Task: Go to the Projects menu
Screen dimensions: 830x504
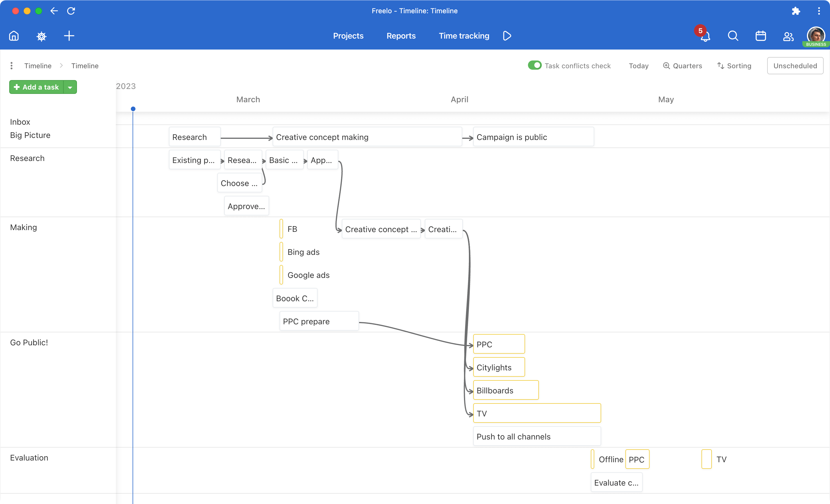Action: coord(348,36)
